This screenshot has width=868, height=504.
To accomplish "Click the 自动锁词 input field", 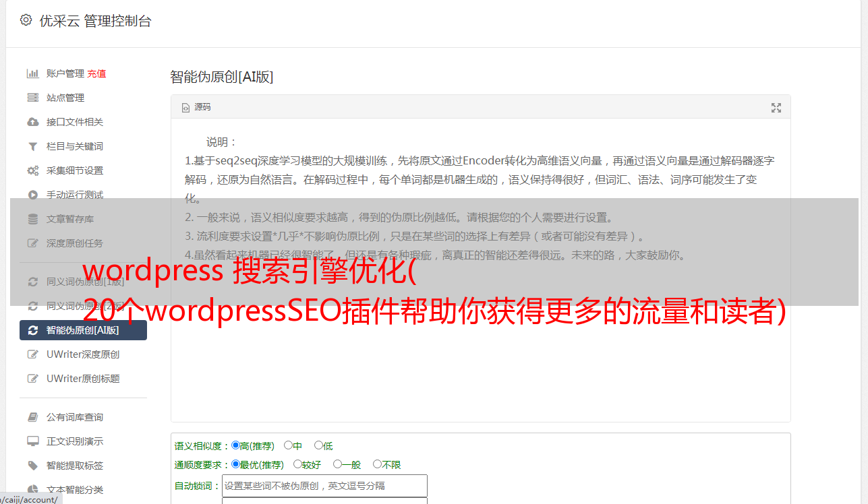I will pos(324,486).
